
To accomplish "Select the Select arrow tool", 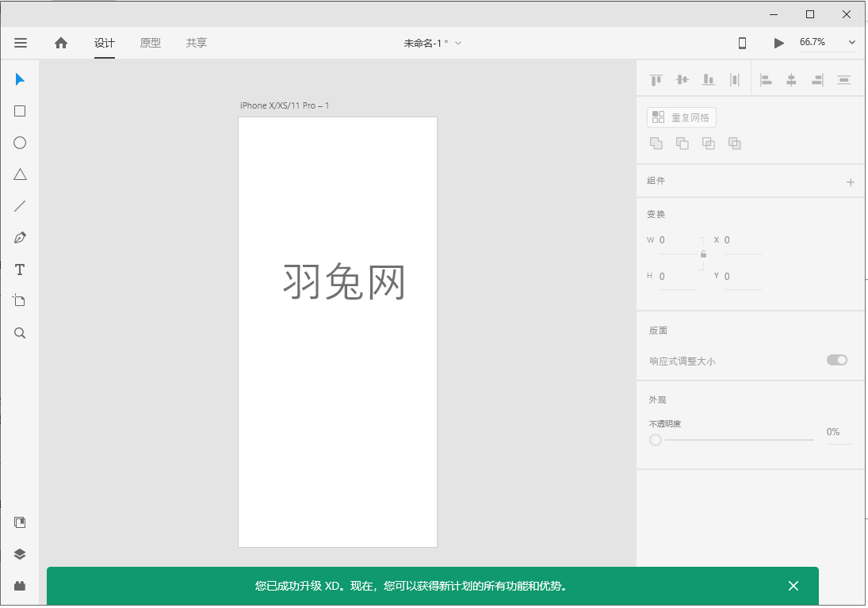I will coord(20,79).
